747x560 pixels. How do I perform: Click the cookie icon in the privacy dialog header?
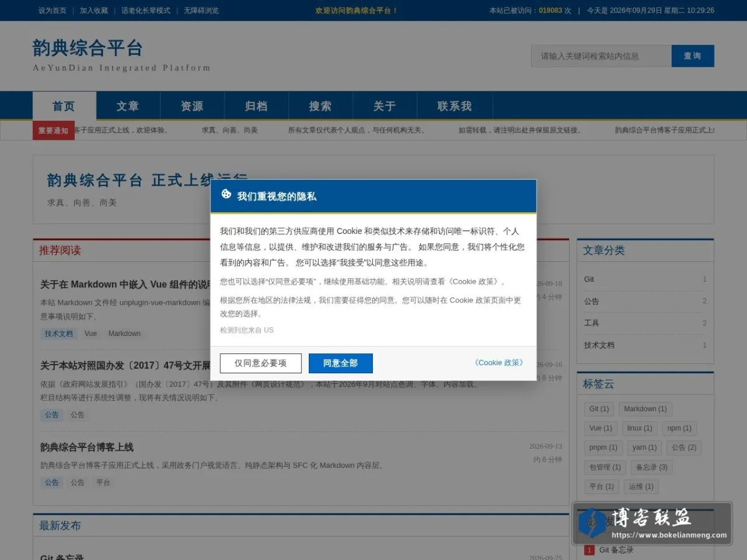pyautogui.click(x=226, y=194)
